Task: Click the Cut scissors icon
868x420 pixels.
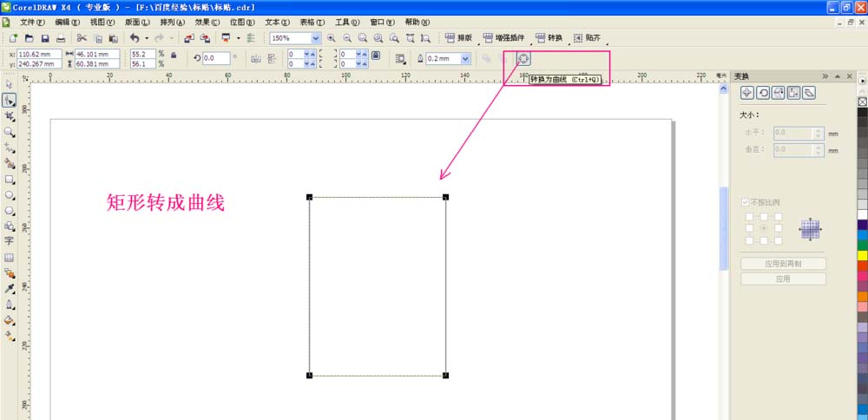Action: point(82,38)
